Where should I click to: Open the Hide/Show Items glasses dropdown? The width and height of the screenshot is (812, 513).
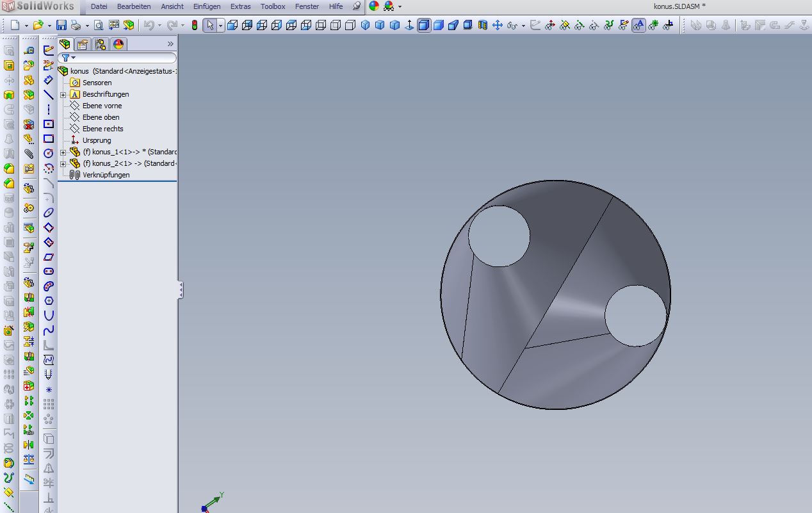tap(523, 26)
